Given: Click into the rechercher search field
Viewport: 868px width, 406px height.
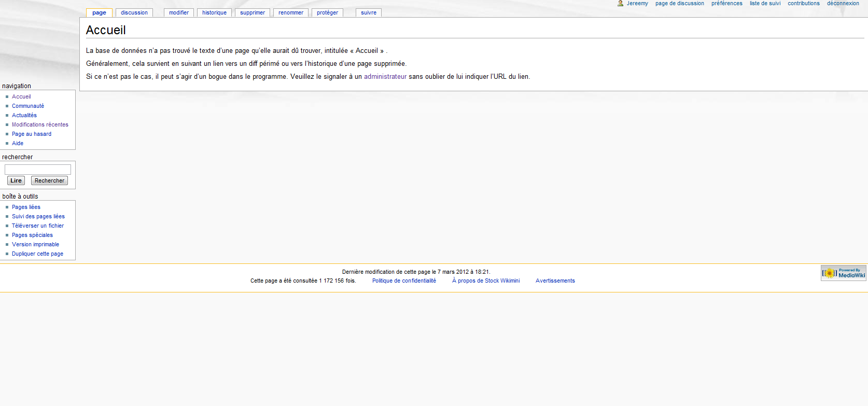Looking at the screenshot, I should pos(38,170).
